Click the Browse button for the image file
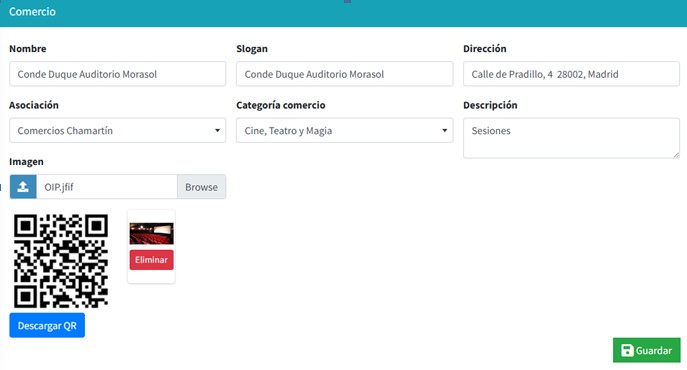Screen dimensions: 687x370 click(x=202, y=187)
